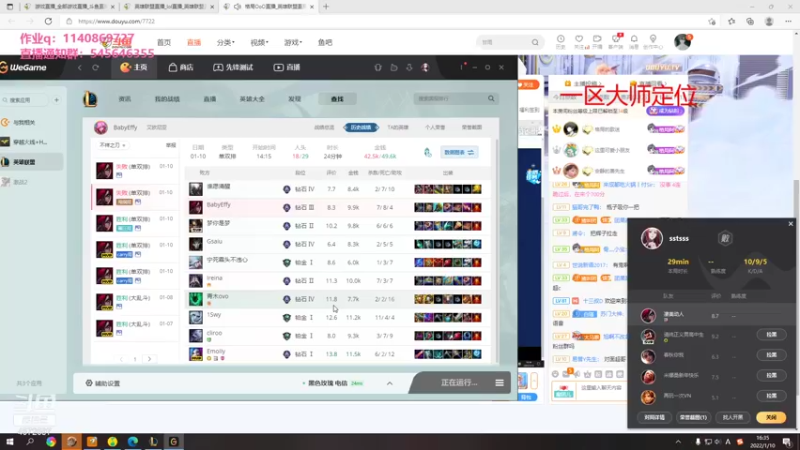The image size is (800, 450).
Task: Click the League of Legends logo icon
Action: 90,99
